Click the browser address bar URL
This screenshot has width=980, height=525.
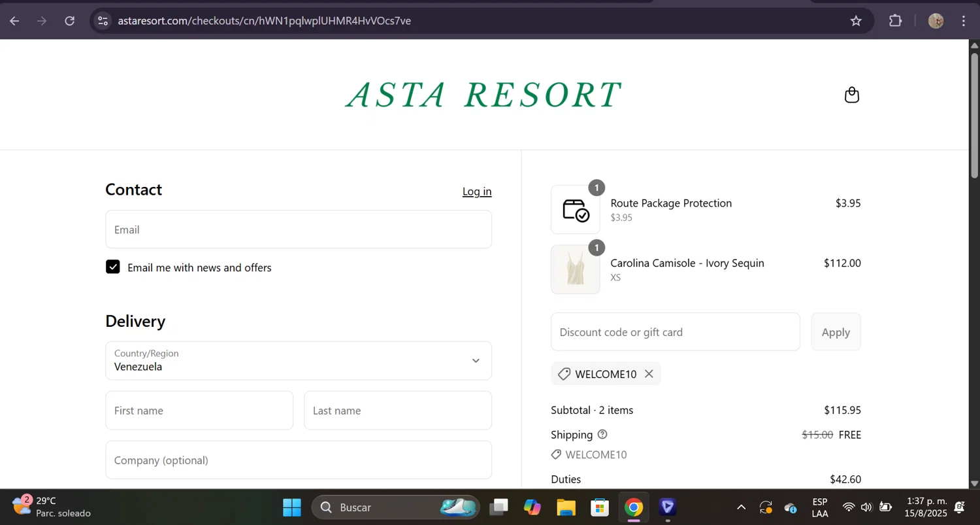pyautogui.click(x=264, y=21)
